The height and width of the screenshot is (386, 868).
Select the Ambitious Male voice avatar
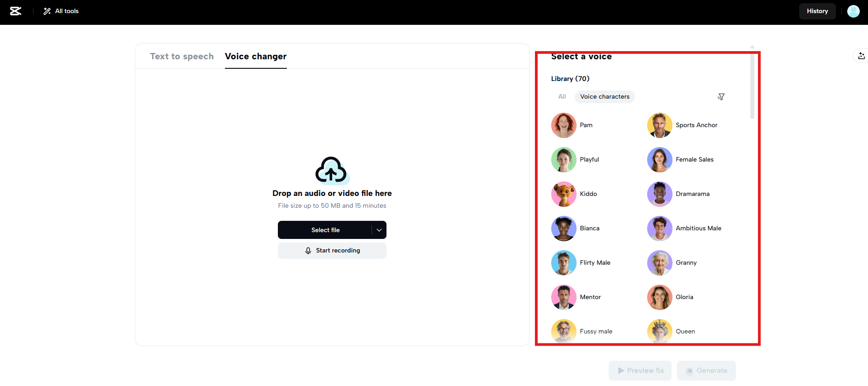click(660, 229)
